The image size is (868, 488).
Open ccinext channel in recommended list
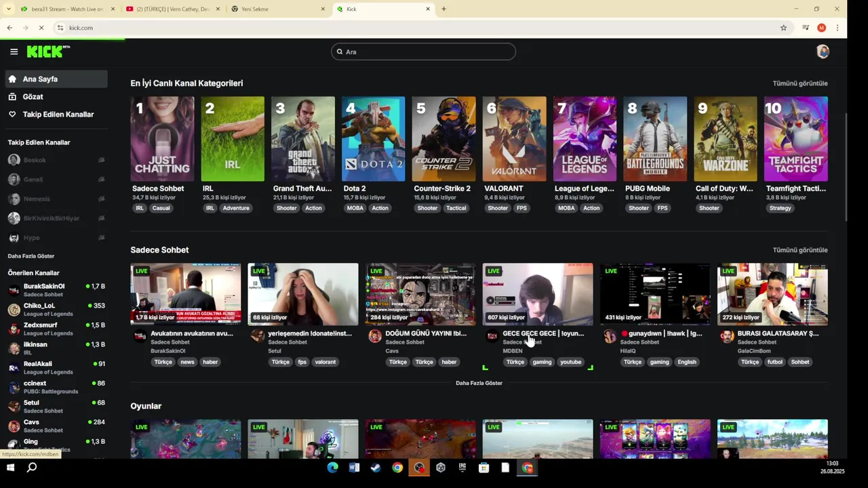(x=56, y=387)
